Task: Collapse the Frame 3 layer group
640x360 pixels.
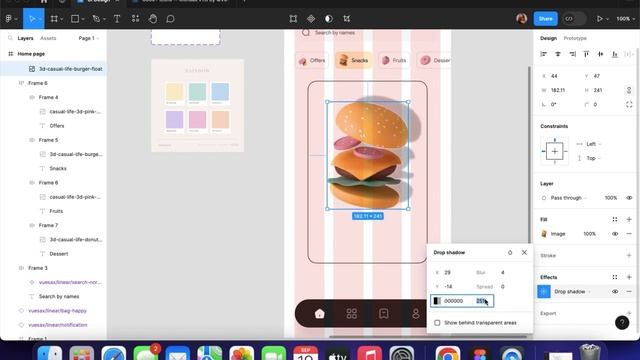Action: click(x=21, y=268)
